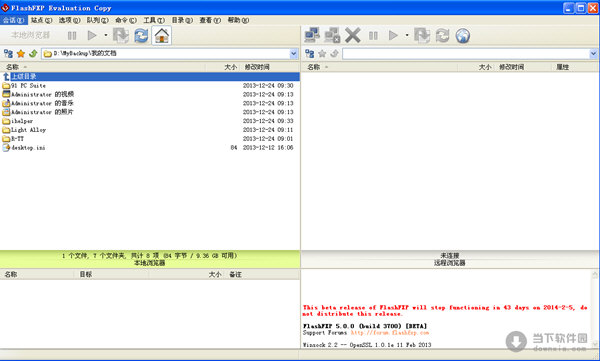Click the globe icon in the remote toolbar
The image size is (600, 361).
point(463,35)
